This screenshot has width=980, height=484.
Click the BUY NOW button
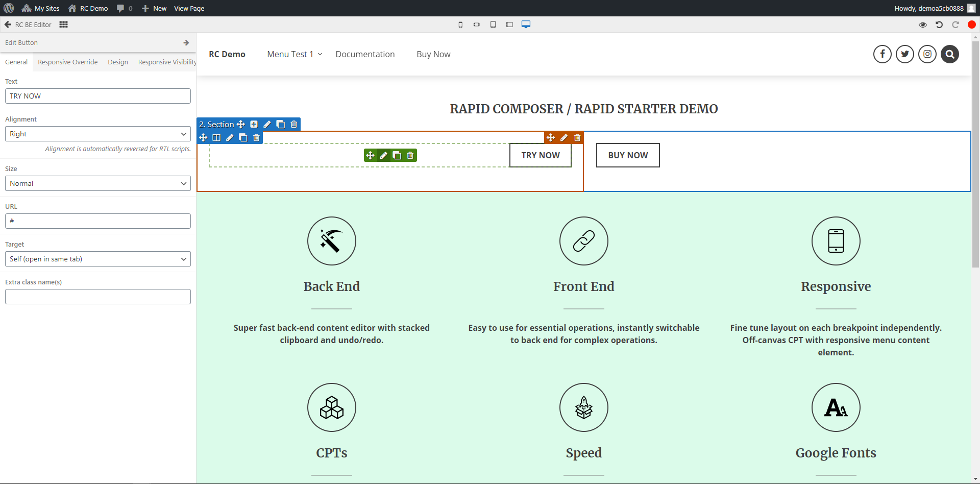pos(628,155)
